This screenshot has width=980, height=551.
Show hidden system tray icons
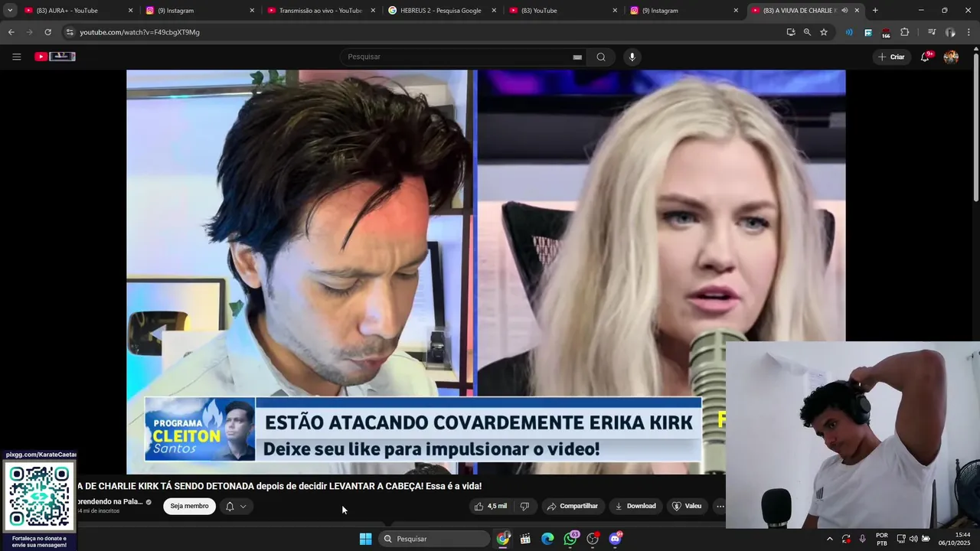pyautogui.click(x=829, y=539)
